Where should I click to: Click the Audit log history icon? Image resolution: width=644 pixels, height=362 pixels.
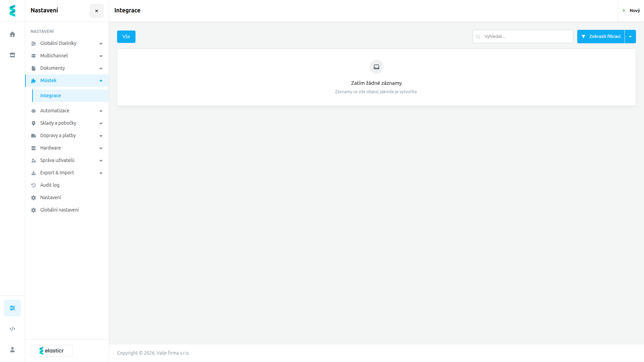[34, 185]
